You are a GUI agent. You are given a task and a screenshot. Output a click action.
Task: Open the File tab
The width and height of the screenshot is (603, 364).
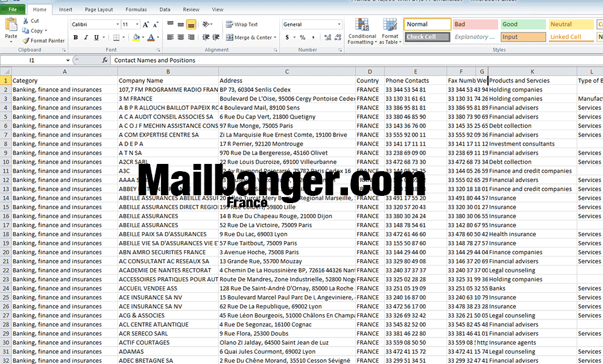(x=13, y=9)
